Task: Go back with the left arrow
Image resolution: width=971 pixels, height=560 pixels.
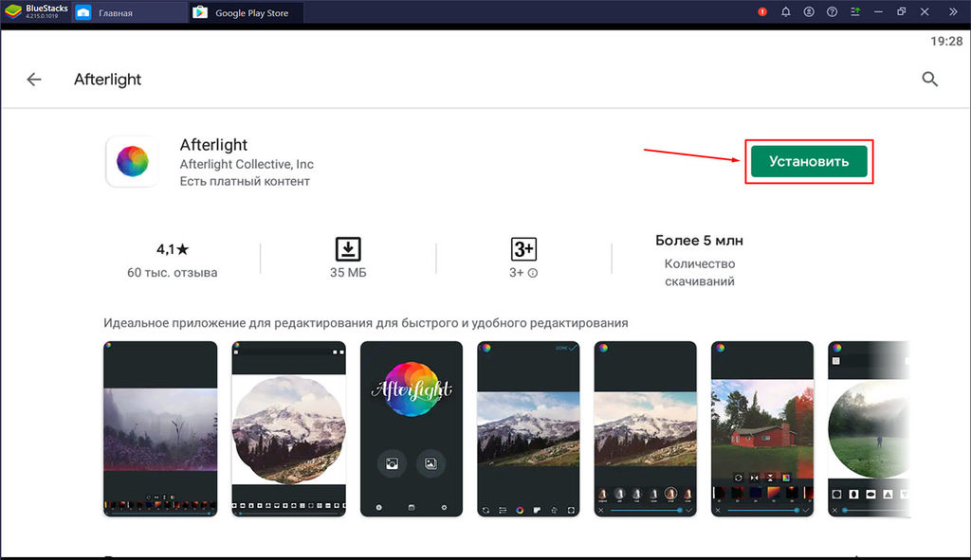Action: point(34,80)
